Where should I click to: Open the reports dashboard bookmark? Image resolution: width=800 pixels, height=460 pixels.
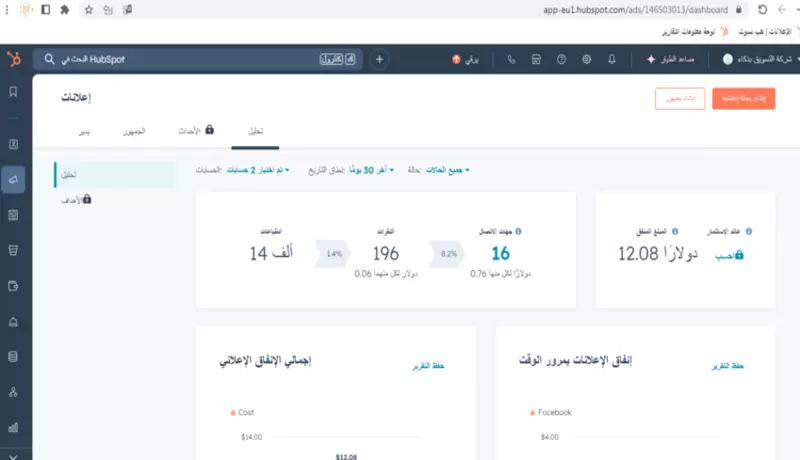tap(695, 32)
